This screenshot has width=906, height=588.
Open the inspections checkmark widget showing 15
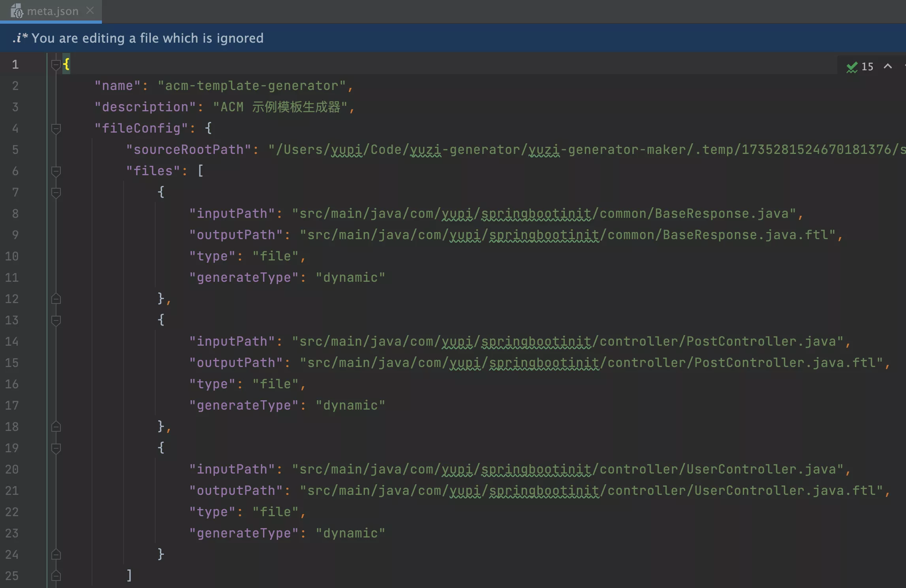coord(860,67)
